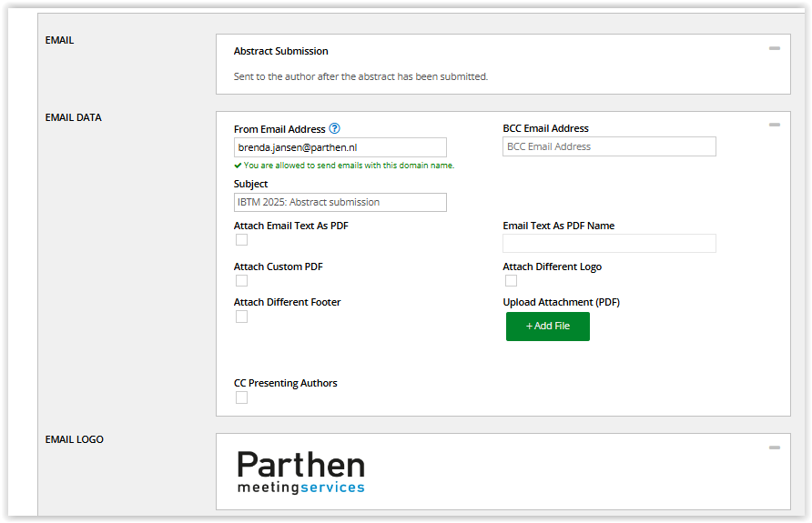Click the green checkmark validation icon

tap(238, 166)
